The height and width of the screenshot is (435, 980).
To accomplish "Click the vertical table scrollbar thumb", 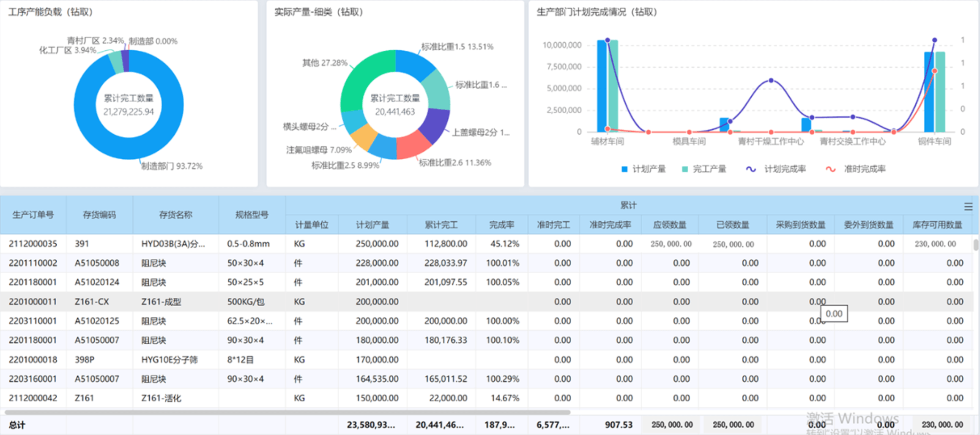I will click(976, 245).
